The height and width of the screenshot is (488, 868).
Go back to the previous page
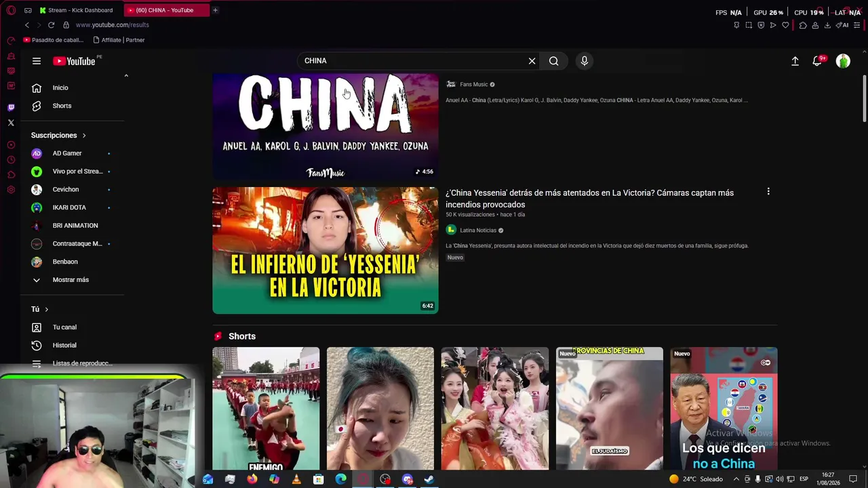tap(27, 25)
